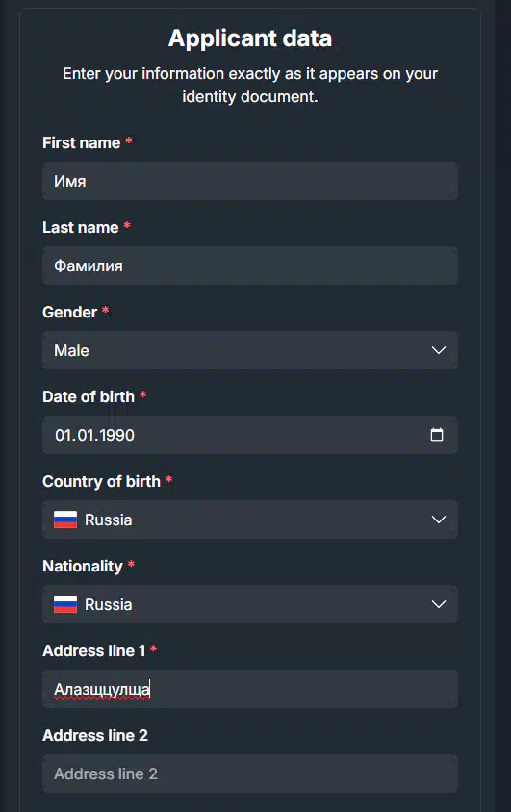Open Country of birth Russia selection

(250, 520)
